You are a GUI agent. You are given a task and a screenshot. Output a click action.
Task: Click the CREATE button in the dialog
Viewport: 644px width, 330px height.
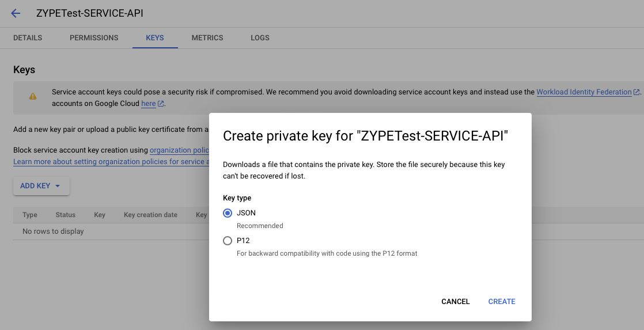(502, 302)
